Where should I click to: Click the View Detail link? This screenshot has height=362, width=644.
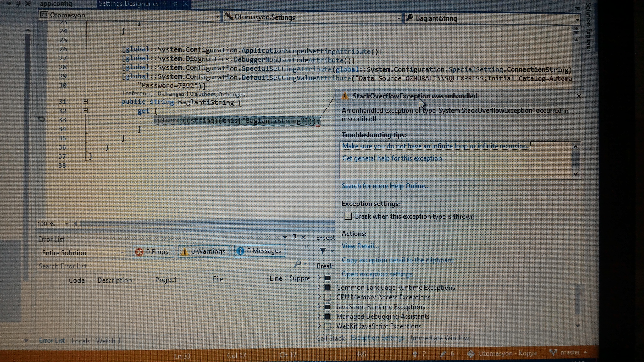tap(360, 246)
